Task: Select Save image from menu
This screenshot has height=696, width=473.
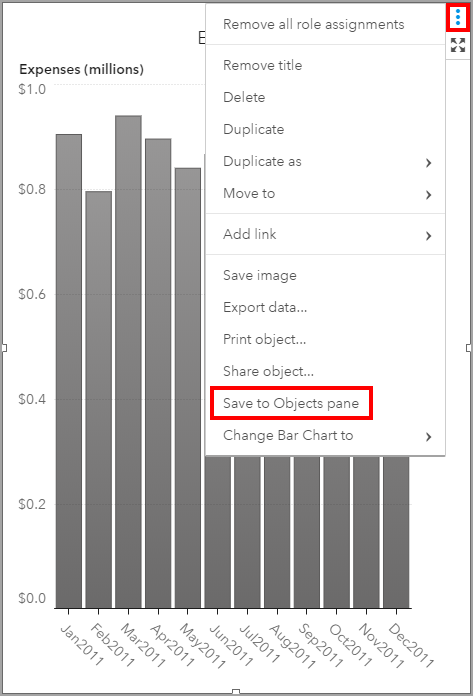Action: [x=260, y=276]
